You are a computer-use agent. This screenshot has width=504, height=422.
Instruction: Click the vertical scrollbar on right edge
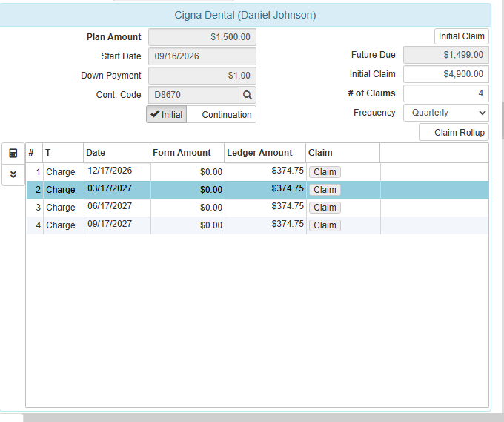coord(502,121)
